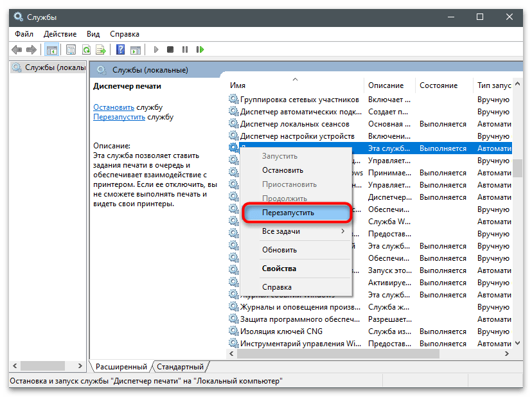Image resolution: width=532 pixels, height=397 pixels.
Task: Select 'Службы (локальные)' tree node
Action: (49, 67)
